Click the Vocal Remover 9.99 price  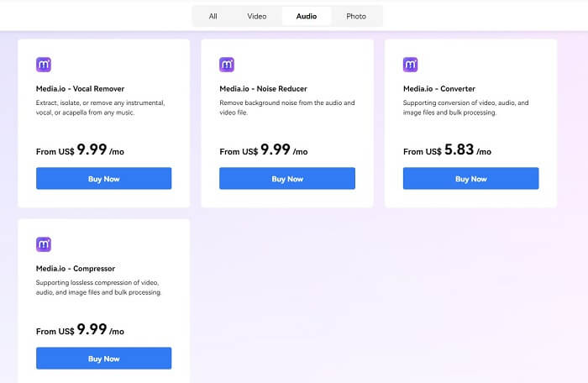pyautogui.click(x=92, y=150)
